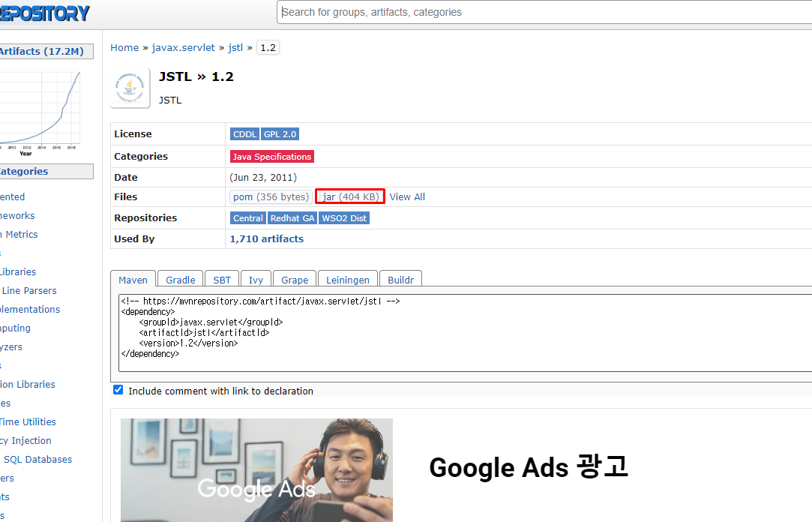Image resolution: width=812 pixels, height=522 pixels.
Task: Click the 1.2 version breadcrumb badge
Action: pyautogui.click(x=268, y=48)
